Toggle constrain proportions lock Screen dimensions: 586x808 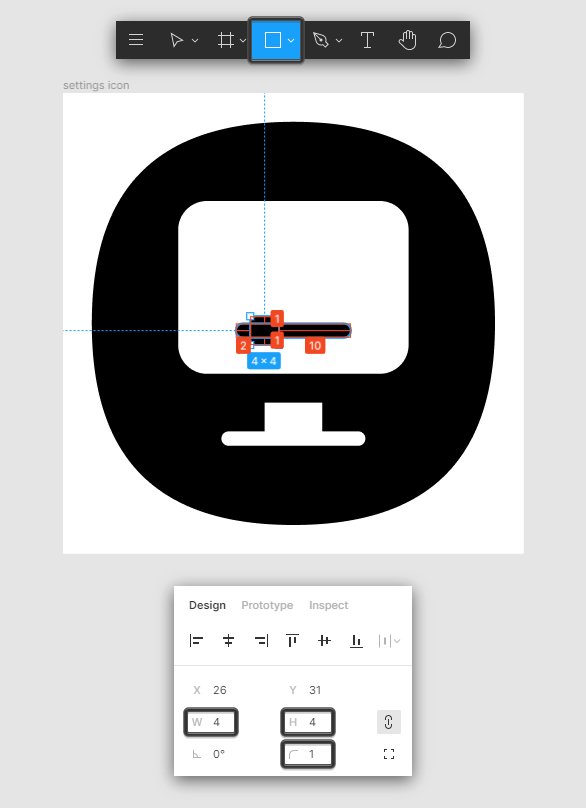pyautogui.click(x=389, y=722)
